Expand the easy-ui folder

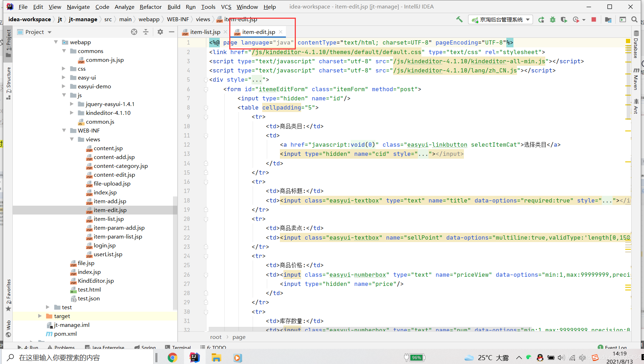[64, 77]
